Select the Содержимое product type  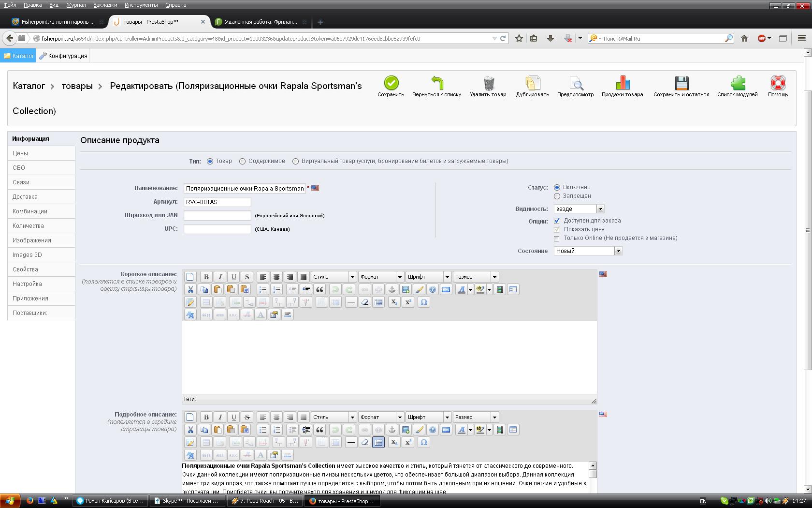pos(242,161)
